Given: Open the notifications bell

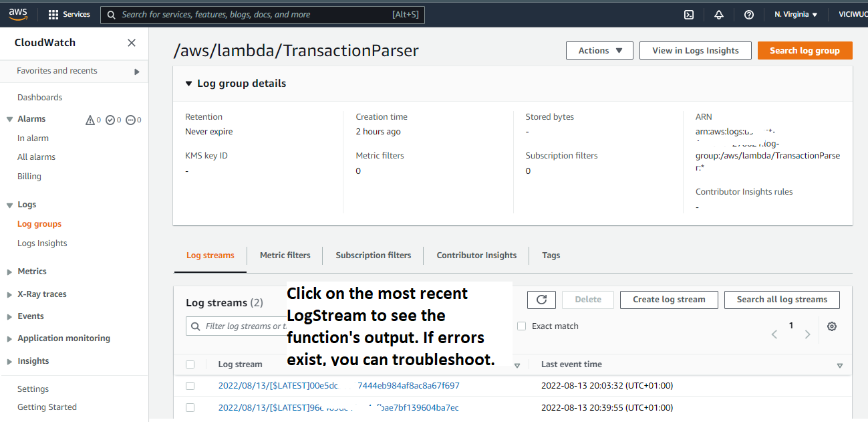Looking at the screenshot, I should point(719,15).
